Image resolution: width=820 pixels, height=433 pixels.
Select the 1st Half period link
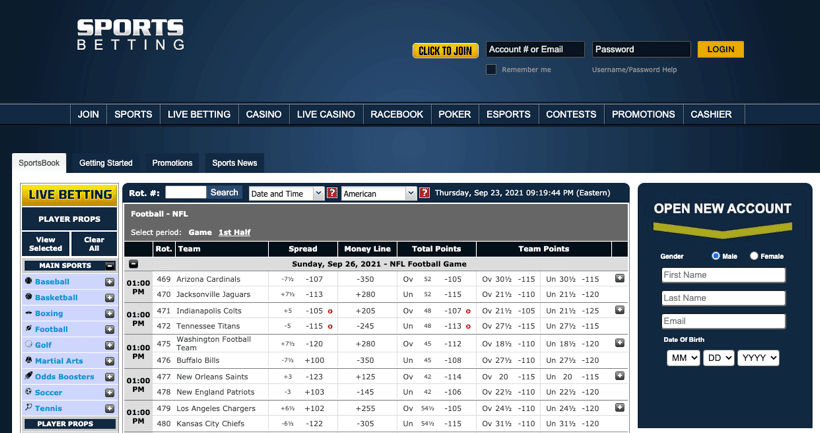(x=234, y=232)
